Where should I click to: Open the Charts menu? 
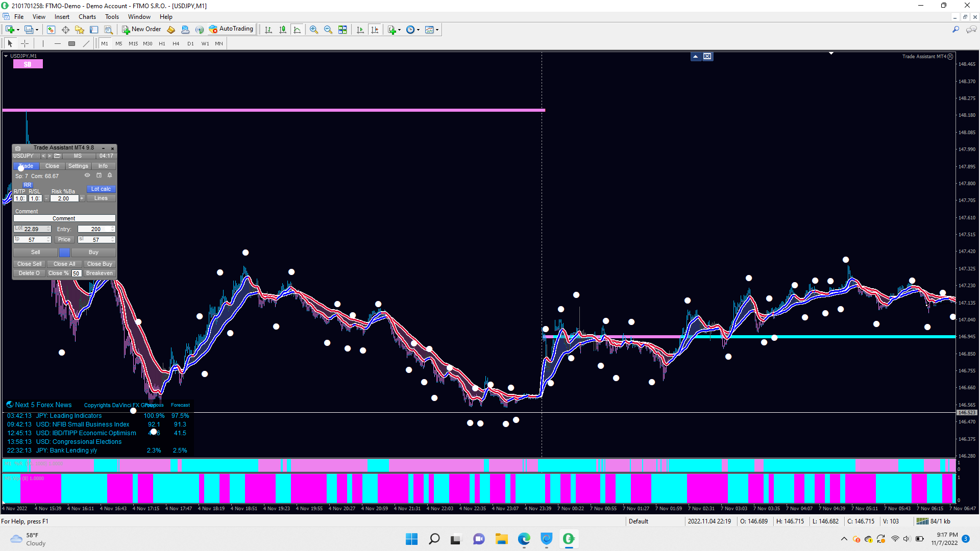point(87,17)
